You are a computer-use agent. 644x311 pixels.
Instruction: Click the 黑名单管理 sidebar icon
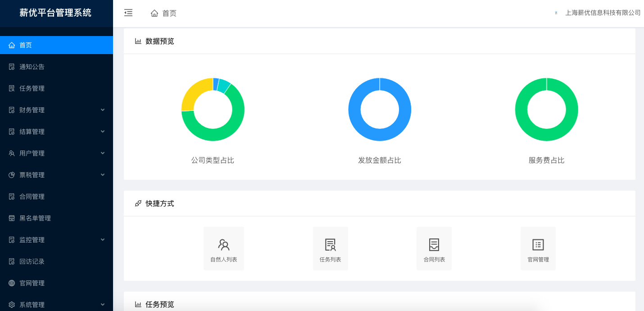[x=12, y=218]
